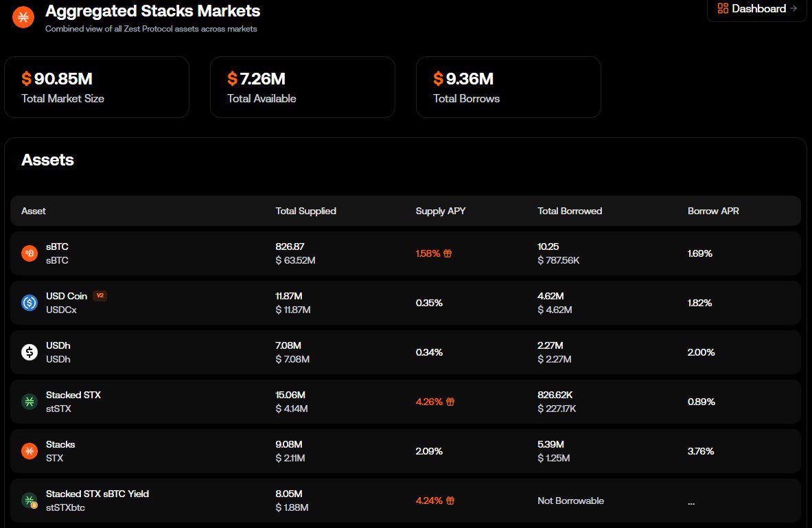Click the 0.89% borrow APR
Screen dimensions: 812x528
tap(701, 402)
